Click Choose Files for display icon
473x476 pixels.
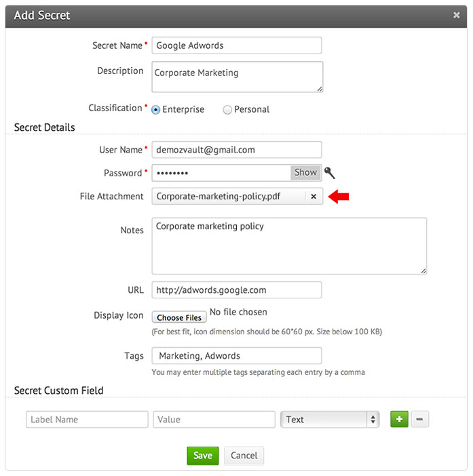coord(179,317)
